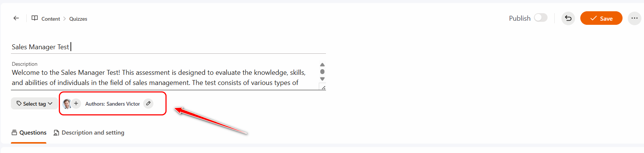
Task: Expand the Select tag dropdown chevron
Action: [x=50, y=103]
